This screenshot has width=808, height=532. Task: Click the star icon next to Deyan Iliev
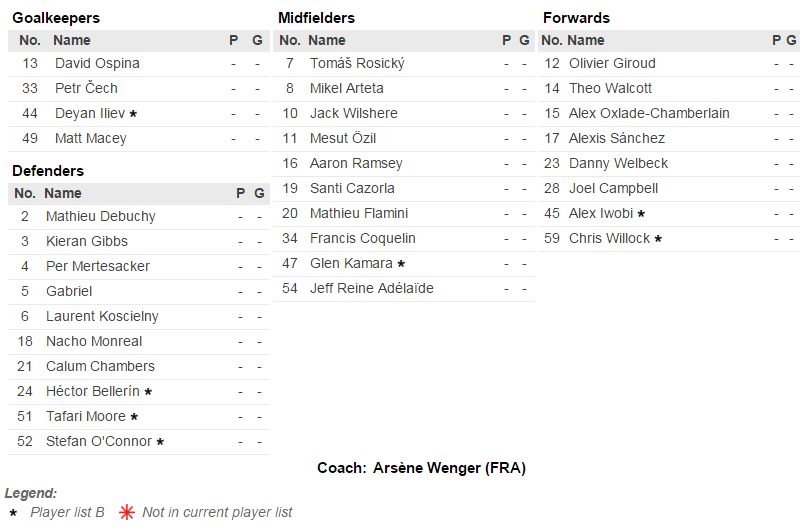point(133,114)
